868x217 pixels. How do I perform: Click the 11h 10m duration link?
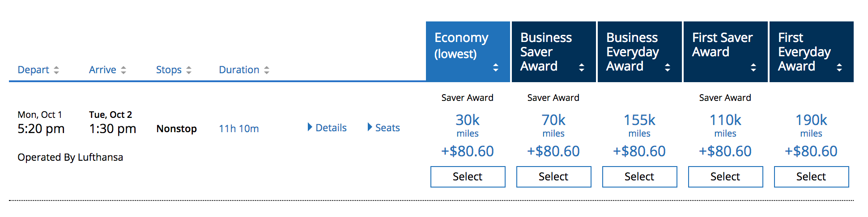click(x=239, y=129)
